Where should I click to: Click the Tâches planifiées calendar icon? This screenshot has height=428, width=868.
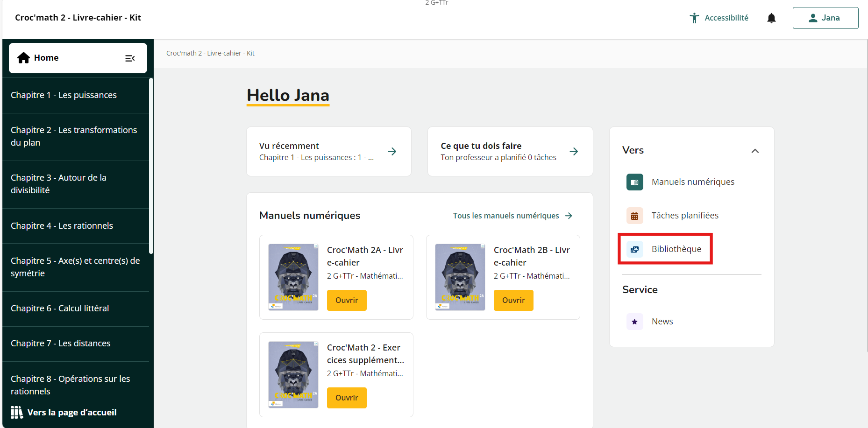[634, 216]
